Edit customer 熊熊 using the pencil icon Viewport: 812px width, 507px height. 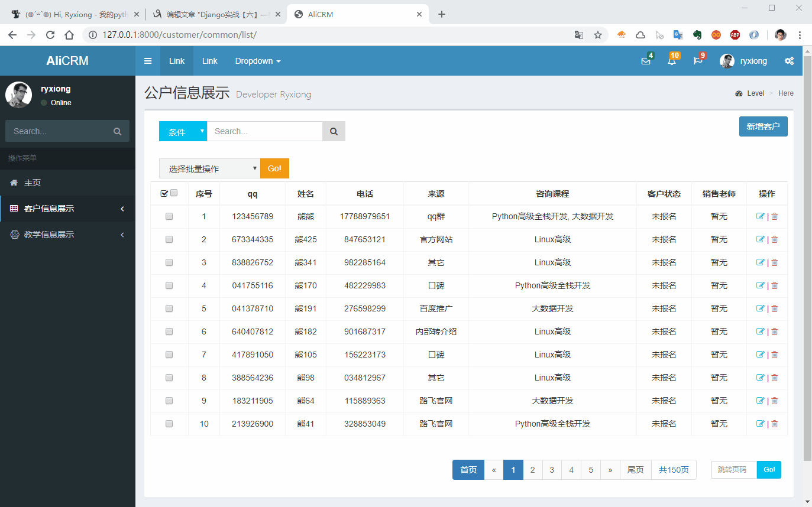coord(760,216)
